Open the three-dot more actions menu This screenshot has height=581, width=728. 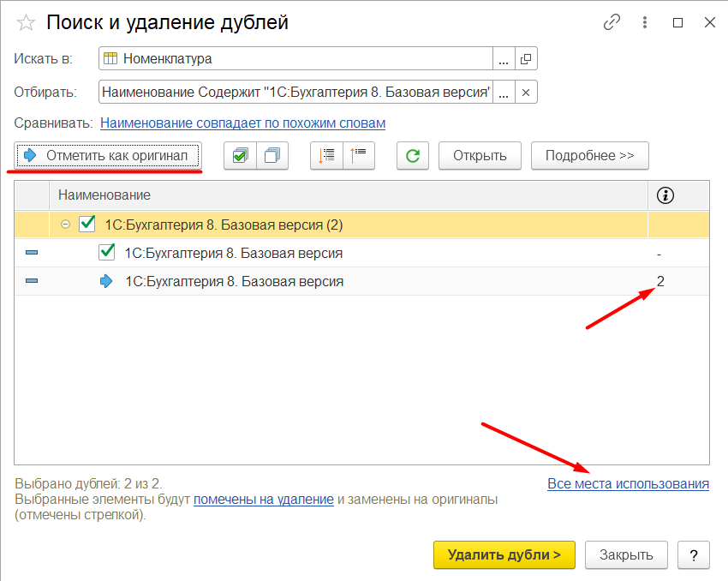coord(644,21)
